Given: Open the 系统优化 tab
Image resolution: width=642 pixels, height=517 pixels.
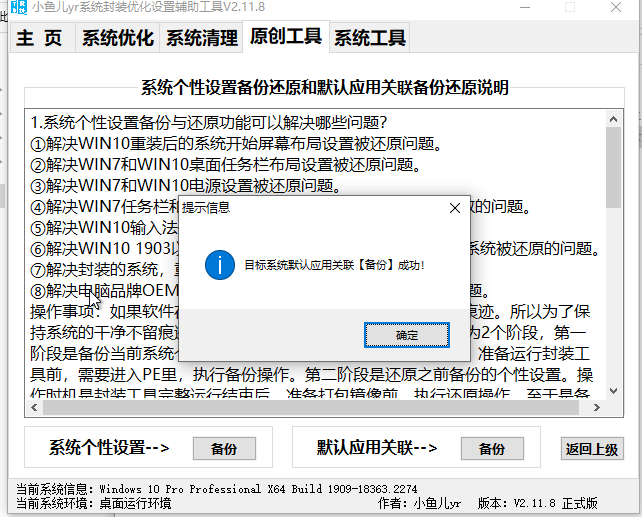Looking at the screenshot, I should pyautogui.click(x=118, y=39).
